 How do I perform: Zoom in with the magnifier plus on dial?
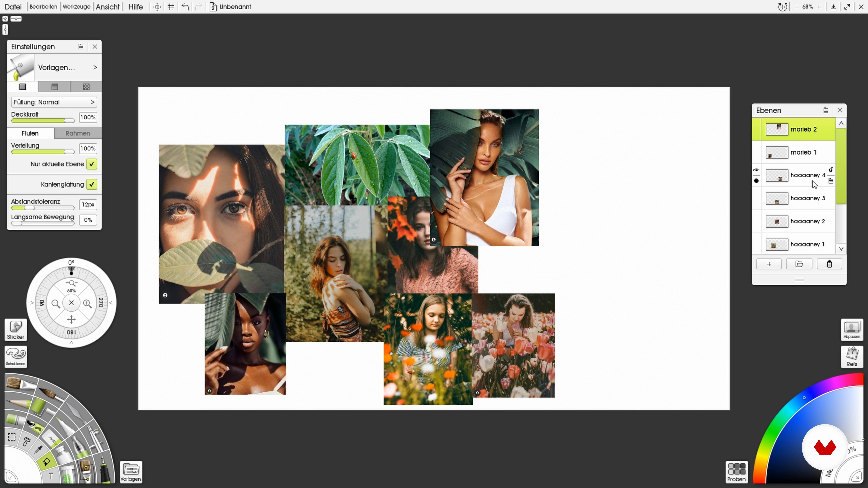(x=88, y=304)
